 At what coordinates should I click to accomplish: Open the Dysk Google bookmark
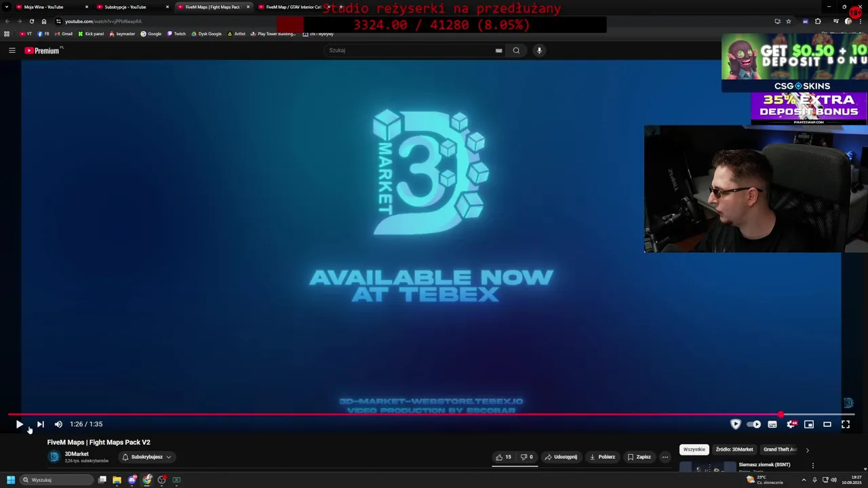pyautogui.click(x=206, y=34)
